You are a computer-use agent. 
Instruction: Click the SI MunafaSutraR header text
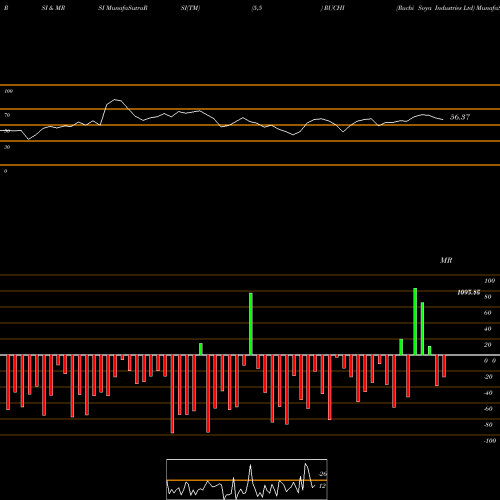pos(123,8)
